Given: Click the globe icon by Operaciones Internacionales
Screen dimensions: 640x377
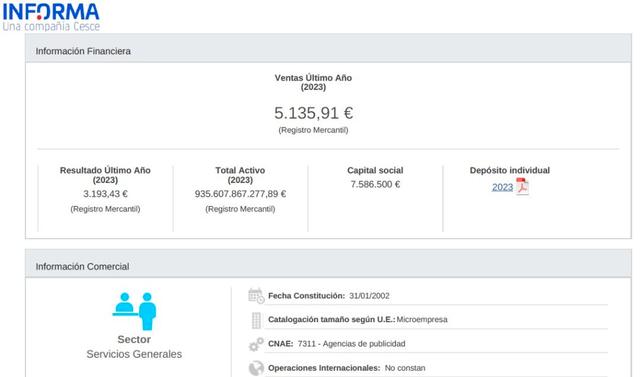Looking at the screenshot, I should click(256, 368).
